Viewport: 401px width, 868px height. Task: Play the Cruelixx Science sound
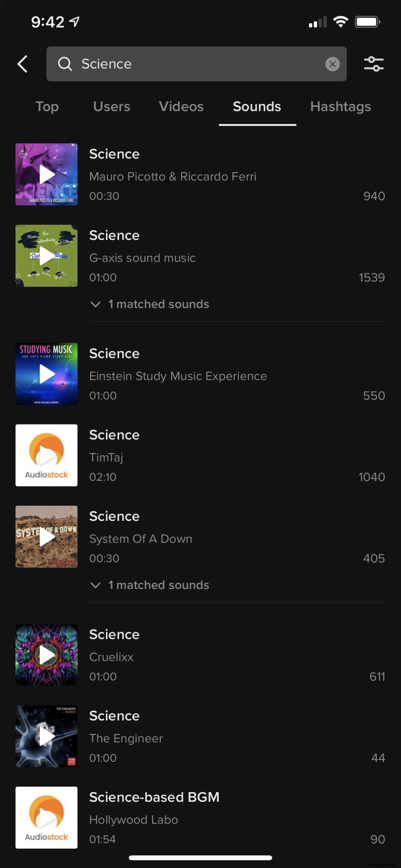pyautogui.click(x=47, y=655)
